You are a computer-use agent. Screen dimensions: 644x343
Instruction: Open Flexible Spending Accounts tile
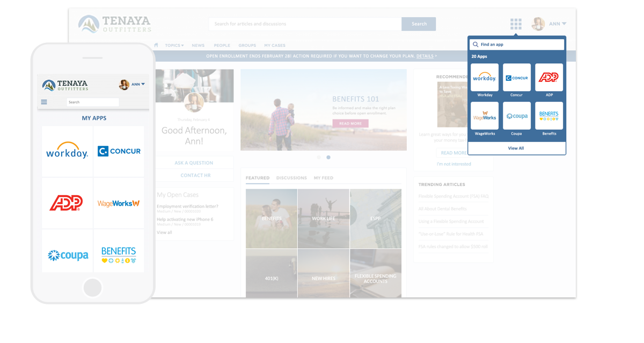click(376, 273)
